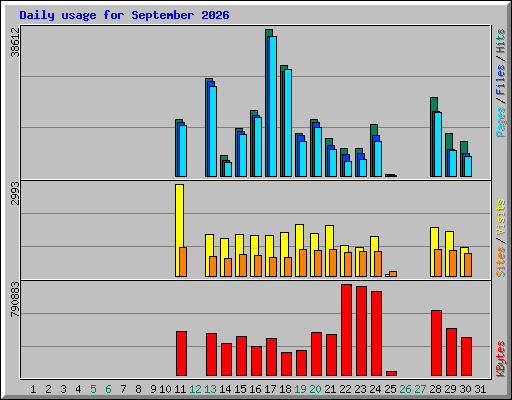Screen dimensions: 512x400
Task: Select the cyan pages bar for day 13
Action: click(213, 132)
